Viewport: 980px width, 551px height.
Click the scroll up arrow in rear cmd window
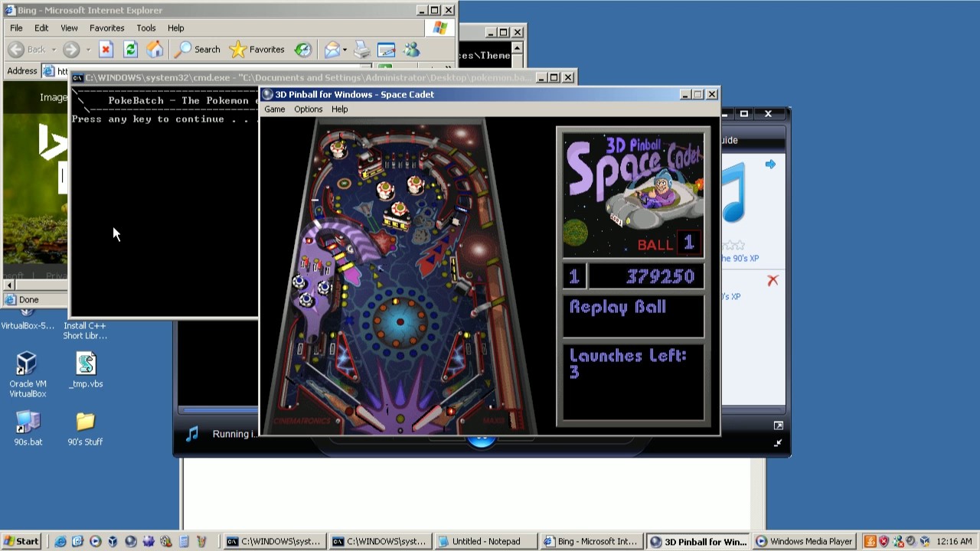coord(518,47)
